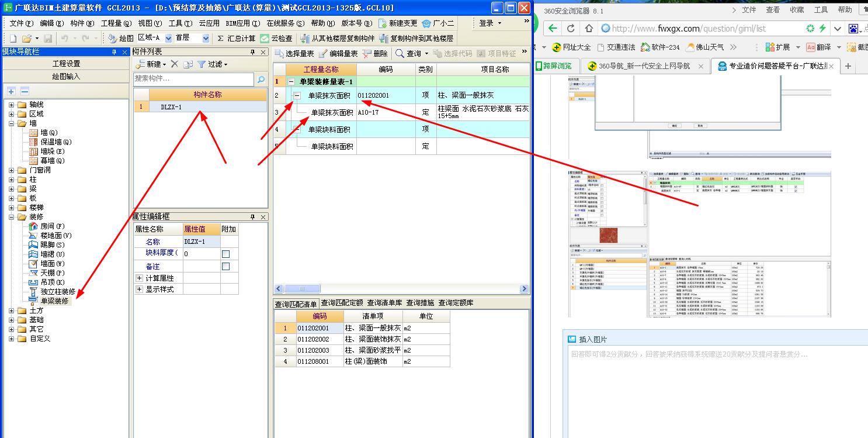
Task: Open the 首层 floor dropdown
Action: (x=206, y=38)
